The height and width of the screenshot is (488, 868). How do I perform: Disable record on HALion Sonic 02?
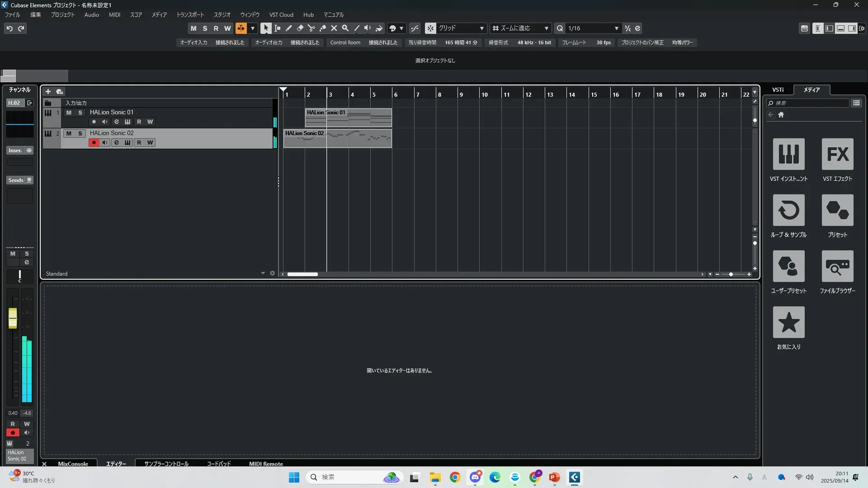[x=94, y=142]
